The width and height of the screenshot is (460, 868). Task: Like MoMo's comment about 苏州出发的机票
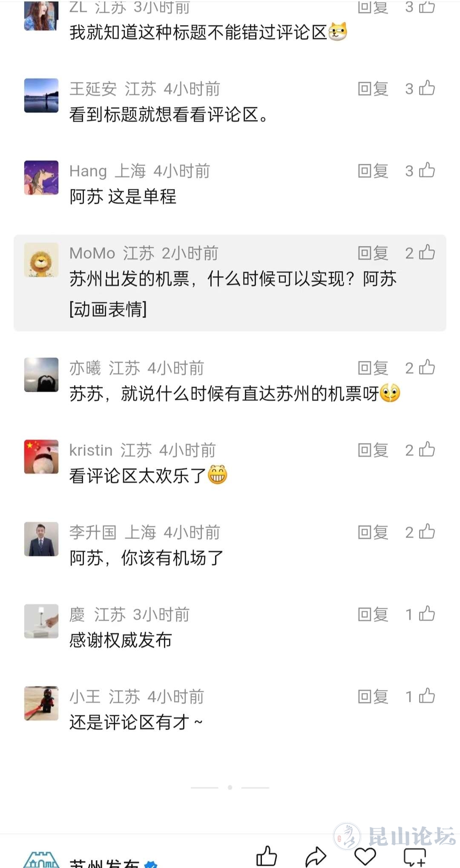427,252
